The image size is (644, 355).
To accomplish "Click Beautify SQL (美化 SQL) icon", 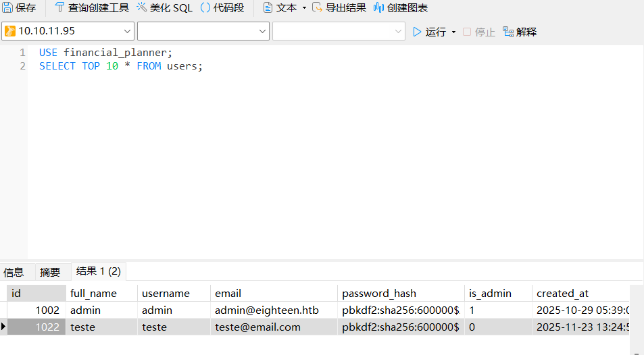I will coord(142,8).
